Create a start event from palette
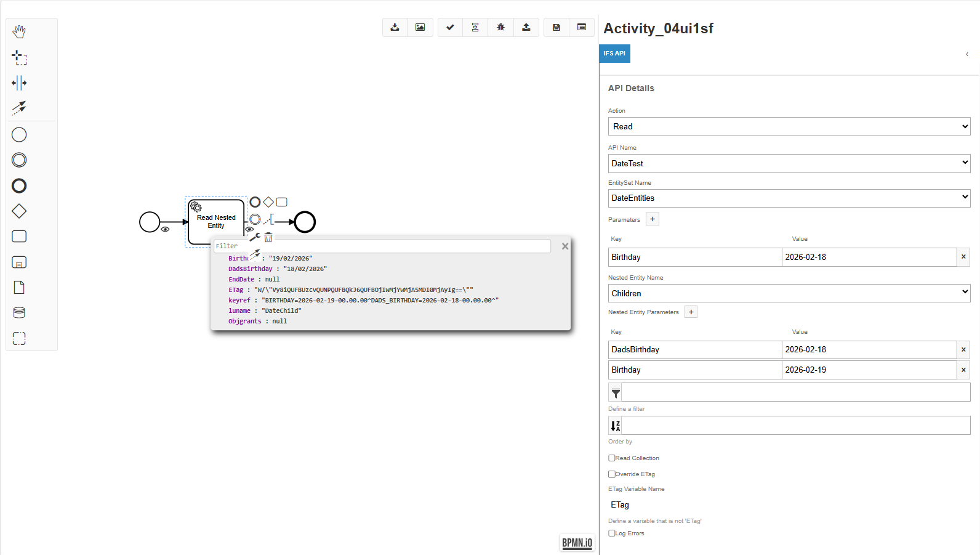This screenshot has height=555, width=980. click(x=19, y=135)
